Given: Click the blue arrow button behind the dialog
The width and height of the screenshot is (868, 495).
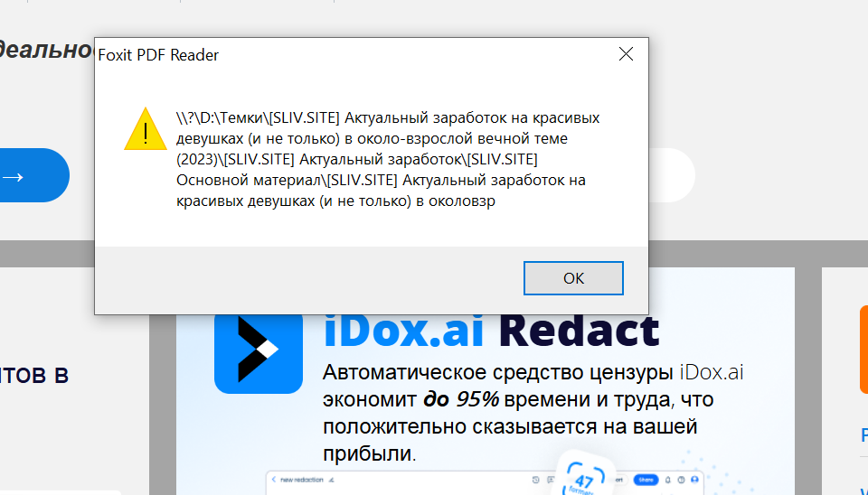Looking at the screenshot, I should pyautogui.click(x=33, y=175).
